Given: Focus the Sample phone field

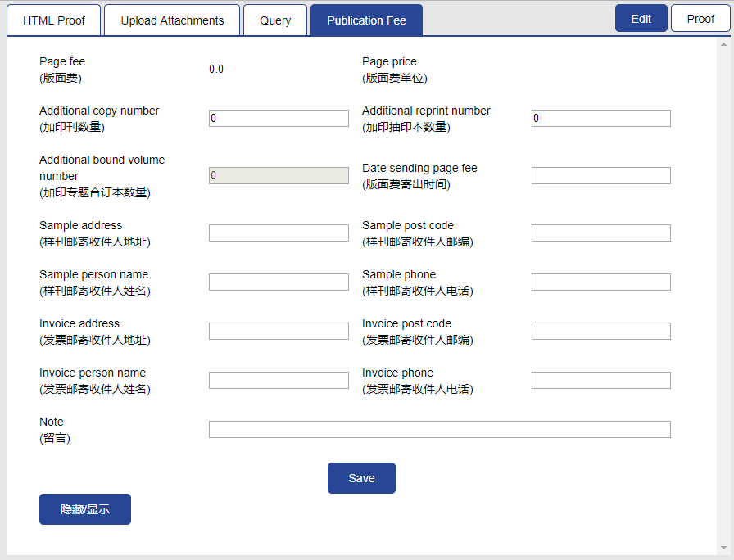Looking at the screenshot, I should point(601,282).
